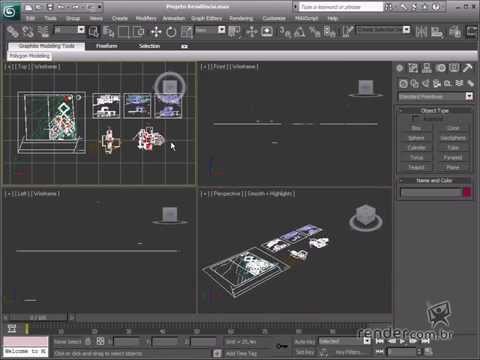The width and height of the screenshot is (480, 360).
Task: Select the Geometry category icon
Action: [x=403, y=83]
